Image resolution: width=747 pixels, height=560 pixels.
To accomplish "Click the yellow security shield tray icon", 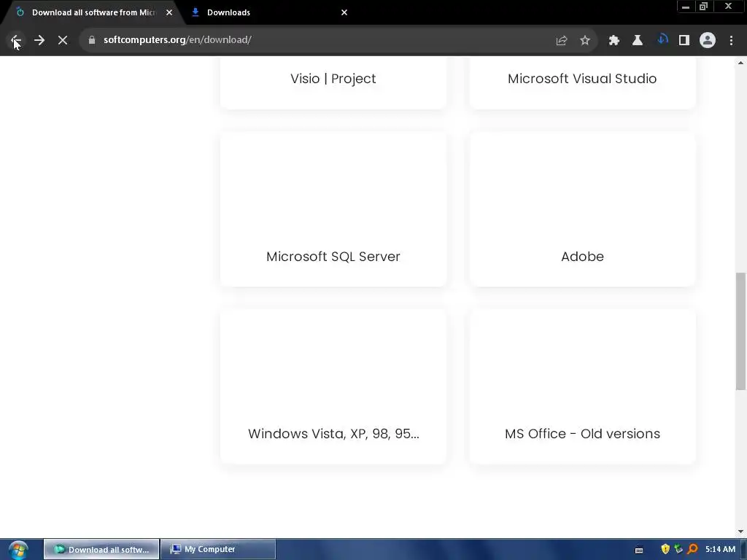I will point(665,549).
